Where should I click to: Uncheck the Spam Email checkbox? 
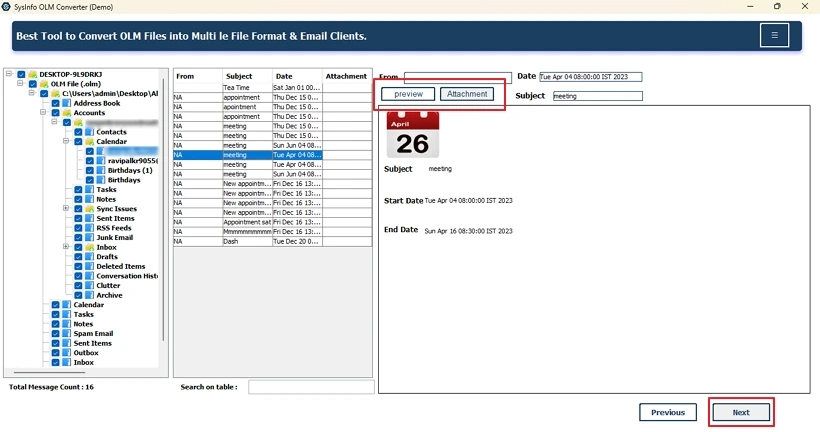click(55, 334)
